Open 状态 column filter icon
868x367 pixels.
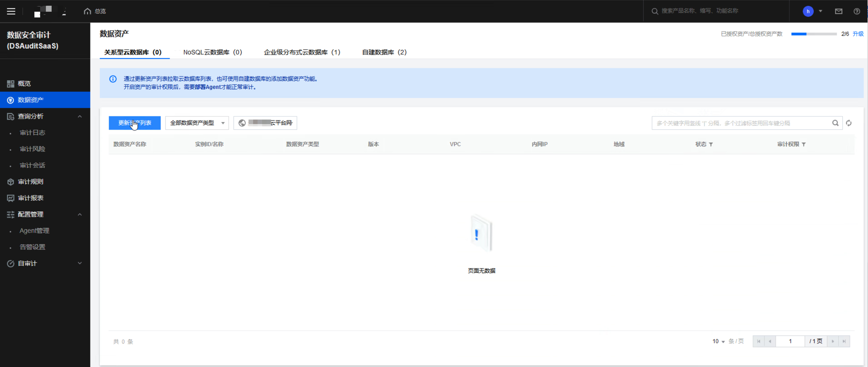(x=711, y=145)
